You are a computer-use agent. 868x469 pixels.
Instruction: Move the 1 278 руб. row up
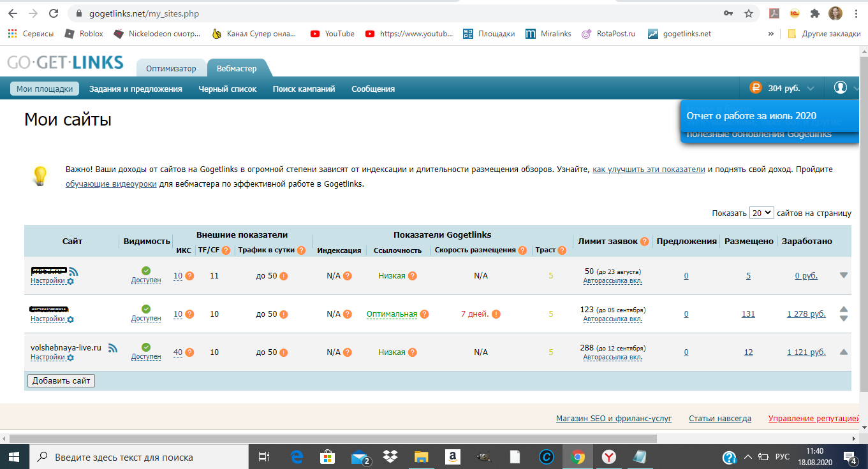click(x=844, y=310)
